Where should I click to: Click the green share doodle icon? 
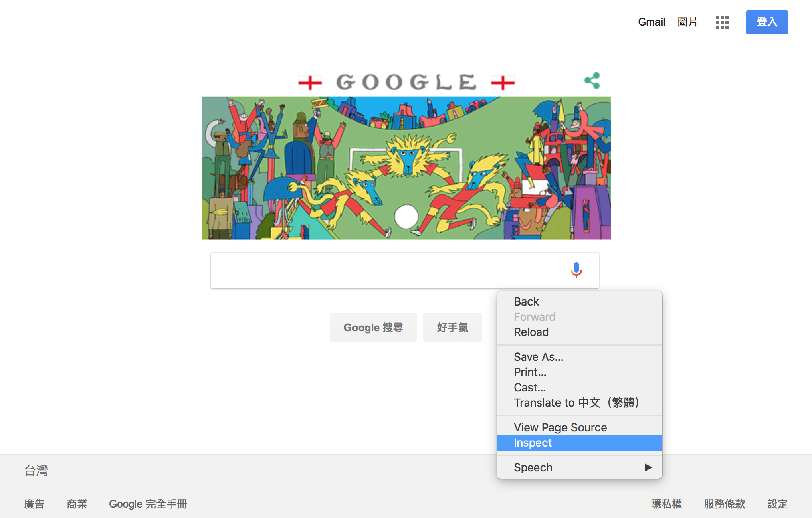click(x=592, y=81)
